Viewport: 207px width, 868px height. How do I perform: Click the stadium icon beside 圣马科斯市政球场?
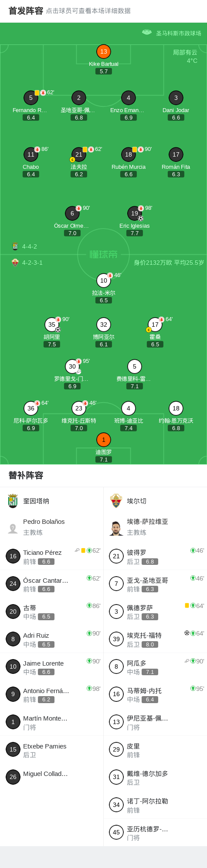[x=147, y=32]
